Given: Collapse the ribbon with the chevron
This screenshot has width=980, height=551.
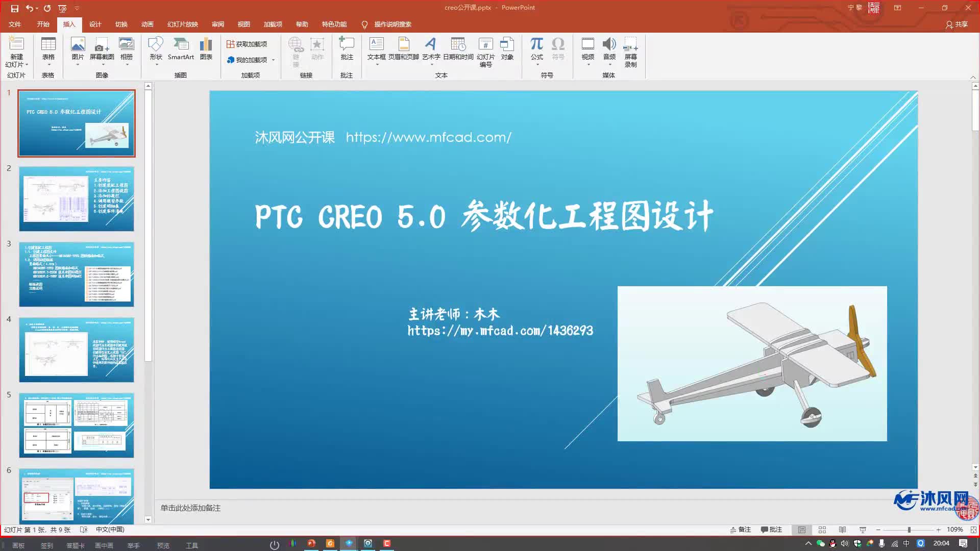Looking at the screenshot, I should click(973, 77).
